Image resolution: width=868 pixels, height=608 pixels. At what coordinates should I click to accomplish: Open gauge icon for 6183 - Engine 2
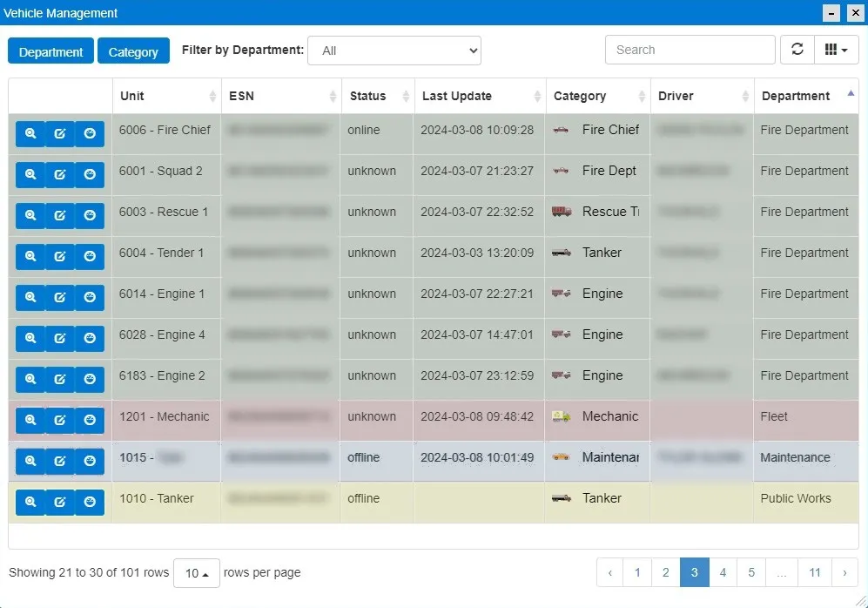point(90,380)
